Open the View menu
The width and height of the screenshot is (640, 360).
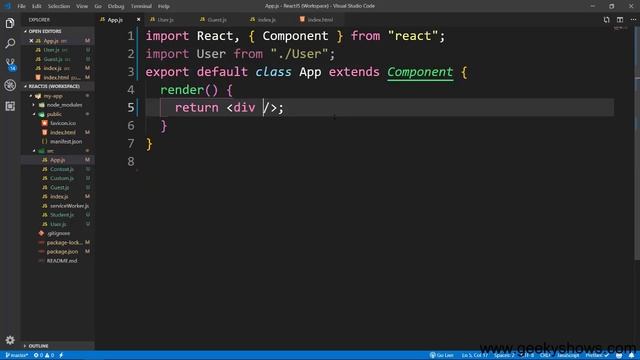tap(82, 6)
